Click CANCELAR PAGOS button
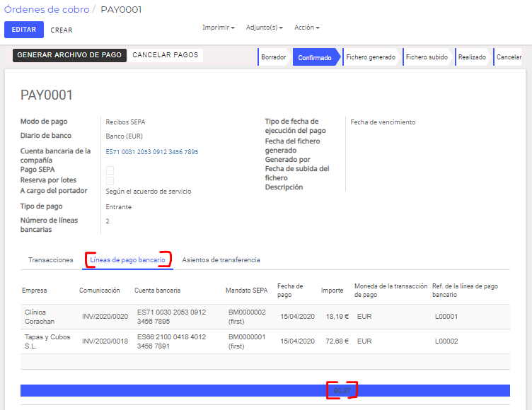The height and width of the screenshot is (410, 532). coord(166,55)
